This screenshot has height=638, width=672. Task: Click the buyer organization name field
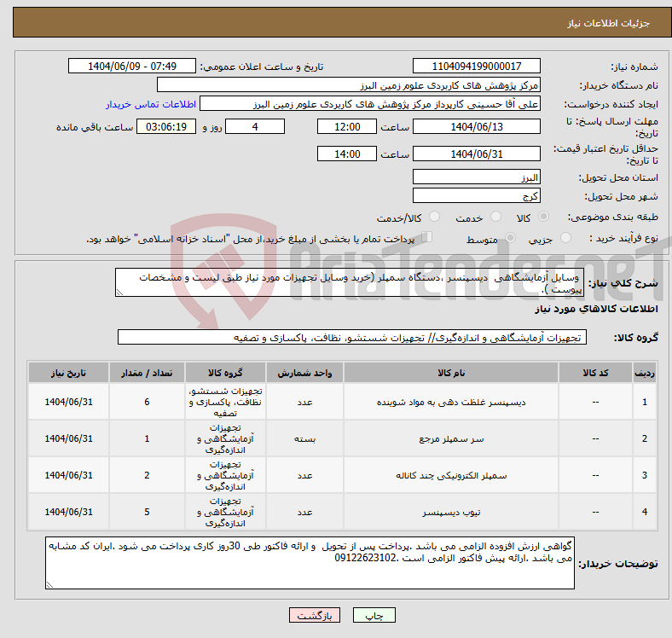[349, 85]
